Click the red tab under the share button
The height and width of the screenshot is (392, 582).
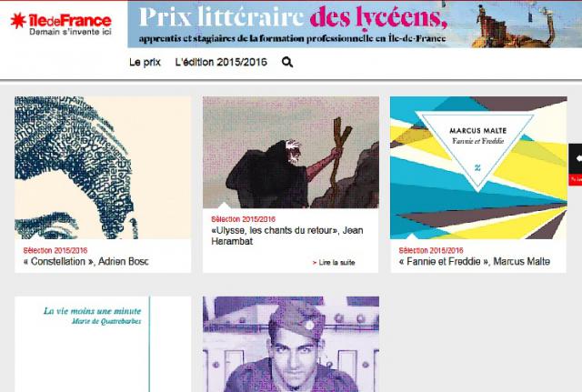point(576,180)
